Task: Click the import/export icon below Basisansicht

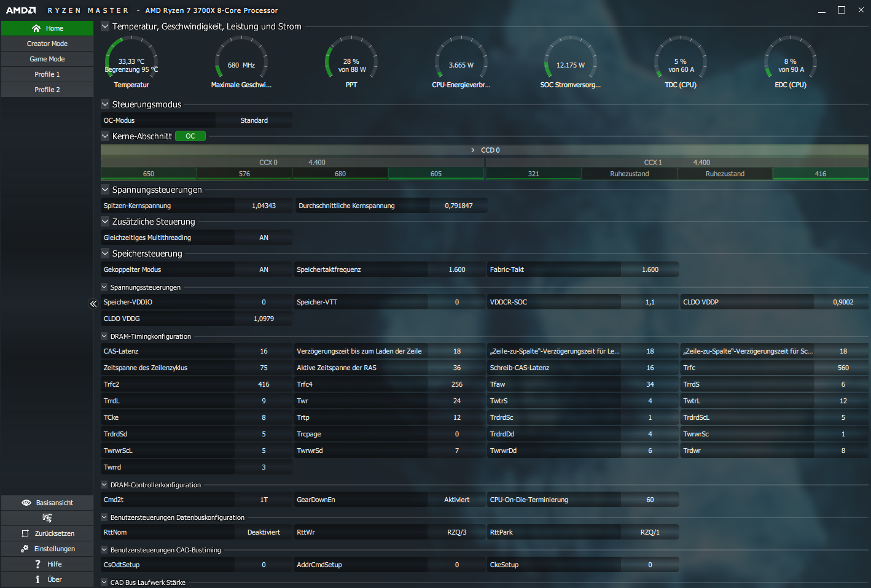Action: coord(47,518)
